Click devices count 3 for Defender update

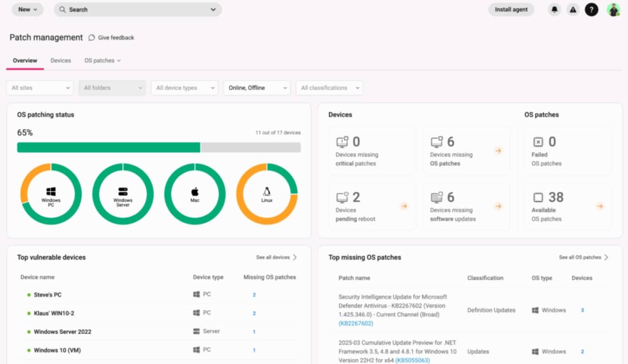point(582,310)
